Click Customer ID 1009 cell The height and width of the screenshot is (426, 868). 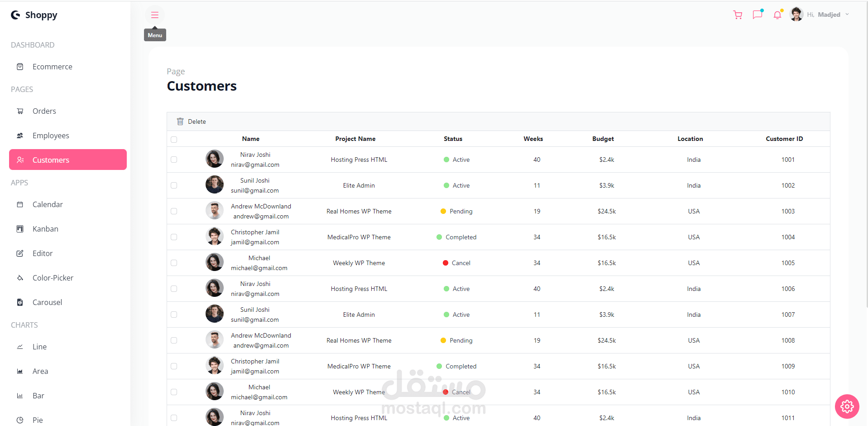click(788, 366)
